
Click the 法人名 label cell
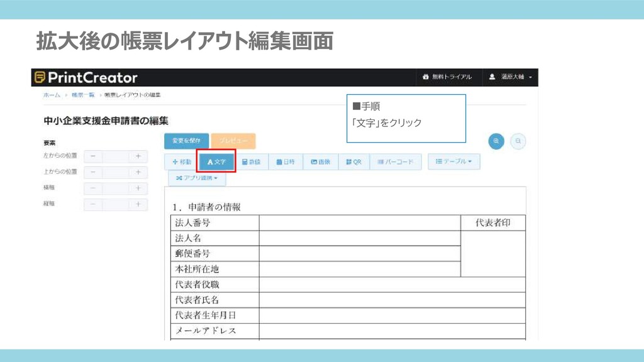[215, 238]
